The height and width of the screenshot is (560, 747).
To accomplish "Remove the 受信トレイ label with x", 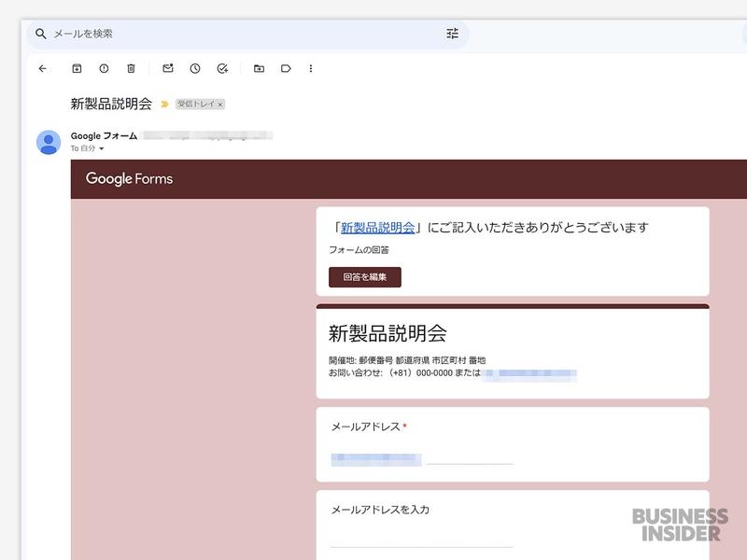I will click(x=220, y=105).
